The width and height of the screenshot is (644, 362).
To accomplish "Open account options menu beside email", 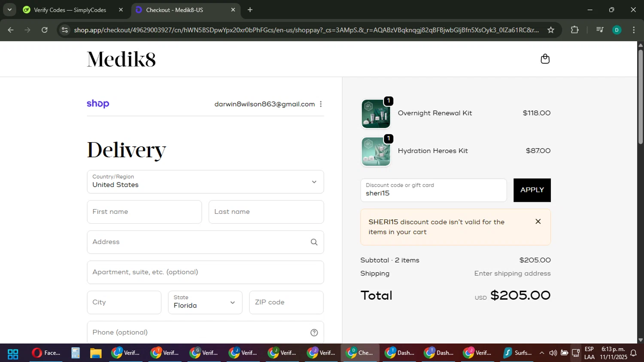I will pyautogui.click(x=321, y=104).
